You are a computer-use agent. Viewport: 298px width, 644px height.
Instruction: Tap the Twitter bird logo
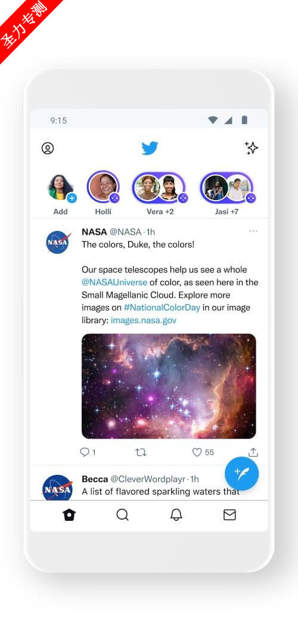150,148
